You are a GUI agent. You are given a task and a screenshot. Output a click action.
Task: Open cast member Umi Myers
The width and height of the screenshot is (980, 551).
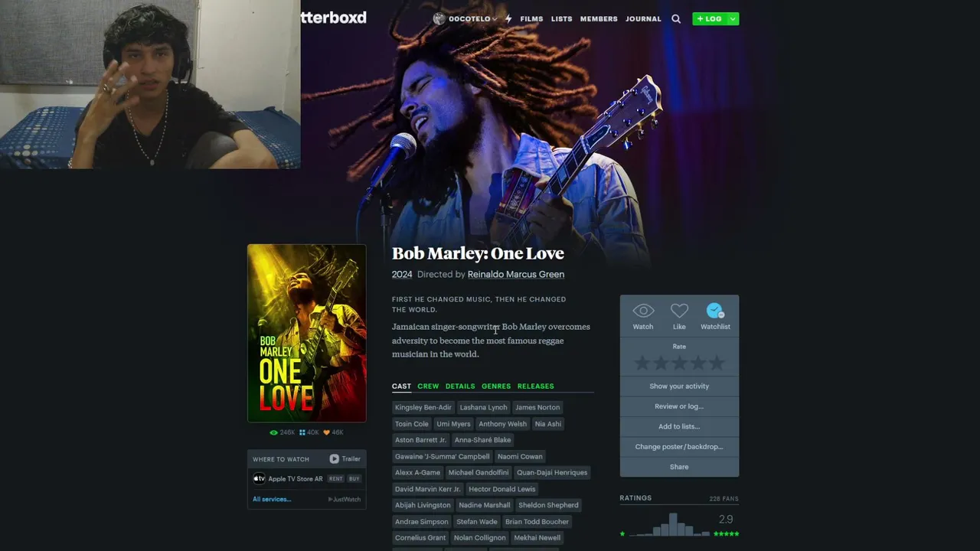(453, 424)
